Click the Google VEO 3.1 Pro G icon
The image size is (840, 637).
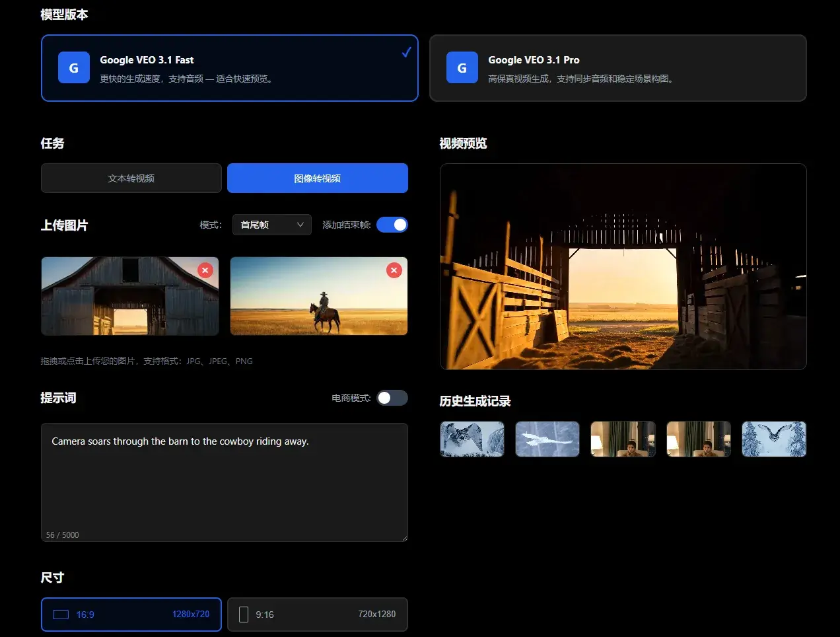462,68
